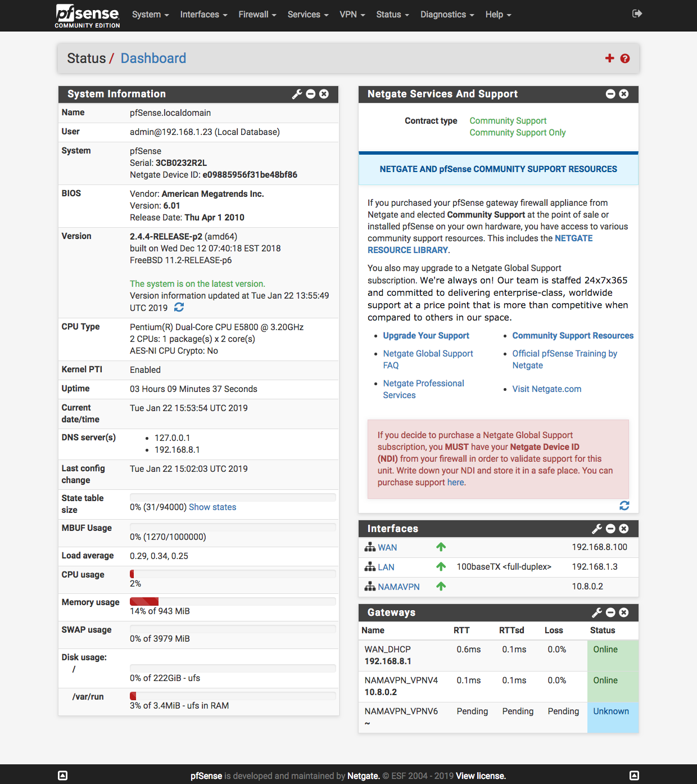
Task: Open the Upgrade Your Support link
Action: (x=426, y=336)
